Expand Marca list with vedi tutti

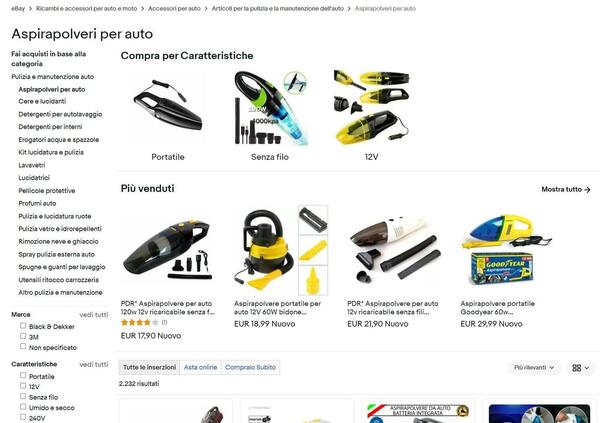94,315
